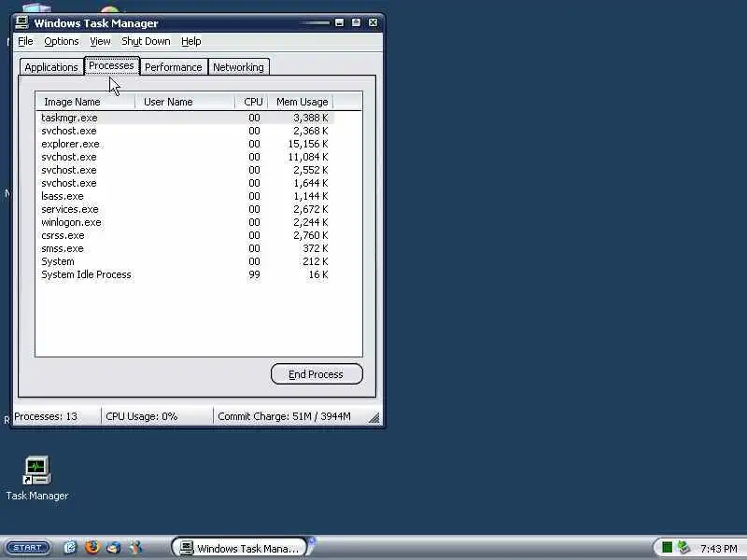Select the explorer.exe process
The width and height of the screenshot is (747, 560).
(x=185, y=144)
